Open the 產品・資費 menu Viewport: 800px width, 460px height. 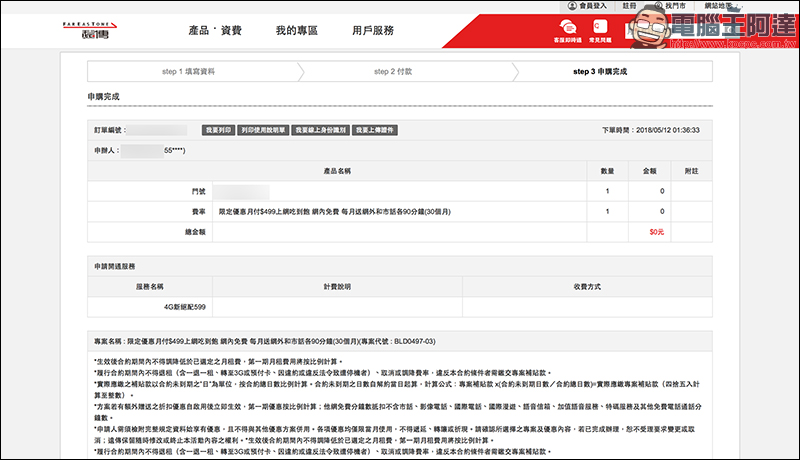coord(215,31)
